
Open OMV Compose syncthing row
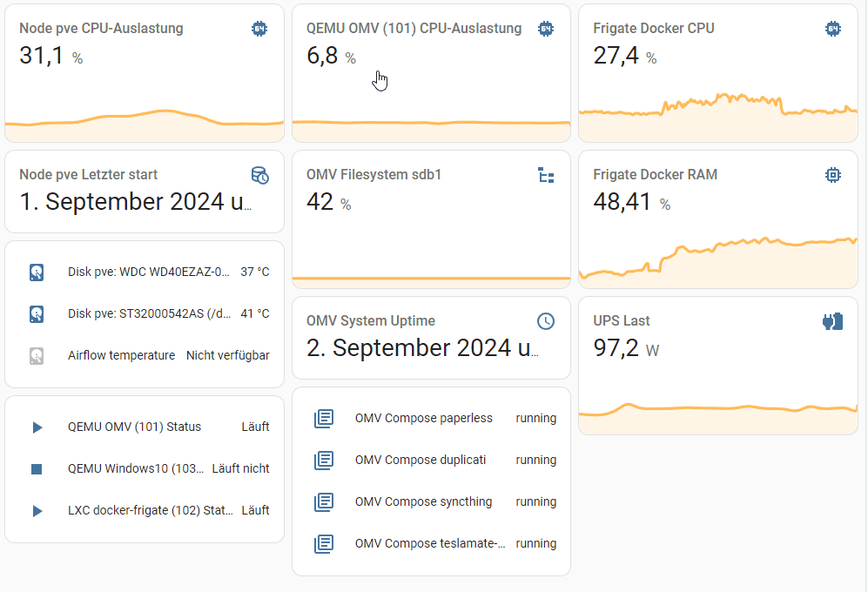[423, 502]
